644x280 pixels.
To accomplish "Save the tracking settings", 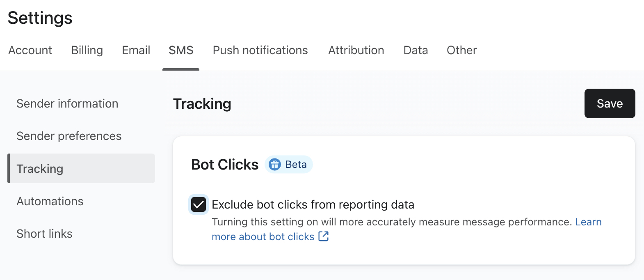I will coord(610,103).
